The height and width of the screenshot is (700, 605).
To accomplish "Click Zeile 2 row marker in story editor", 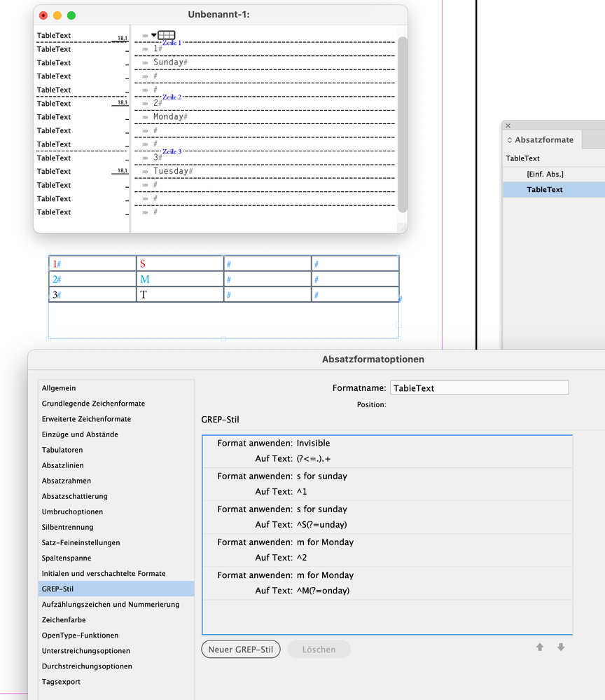I will point(172,97).
